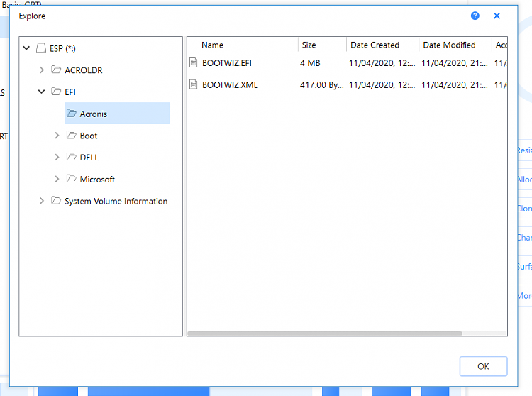Screen dimensions: 532x396
Task: Click the Acronis folder icon
Action: tap(71, 113)
